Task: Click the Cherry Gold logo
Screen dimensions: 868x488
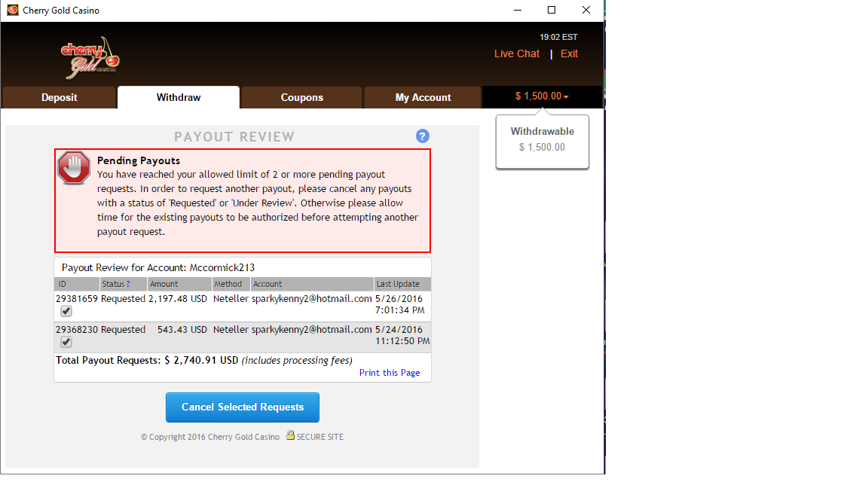Action: (90, 57)
